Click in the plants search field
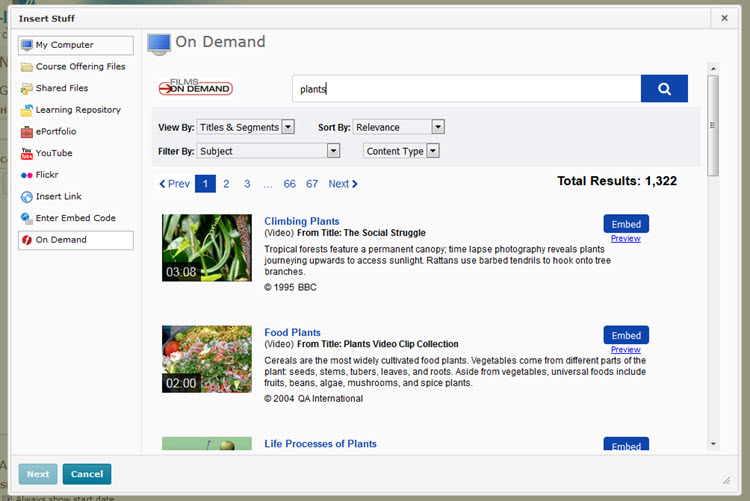 tap(466, 89)
